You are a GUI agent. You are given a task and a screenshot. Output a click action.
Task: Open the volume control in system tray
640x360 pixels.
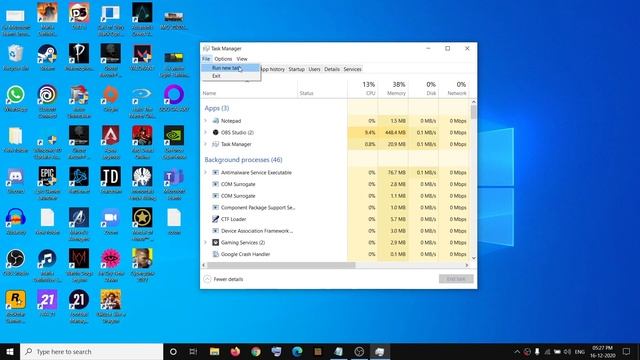click(567, 351)
